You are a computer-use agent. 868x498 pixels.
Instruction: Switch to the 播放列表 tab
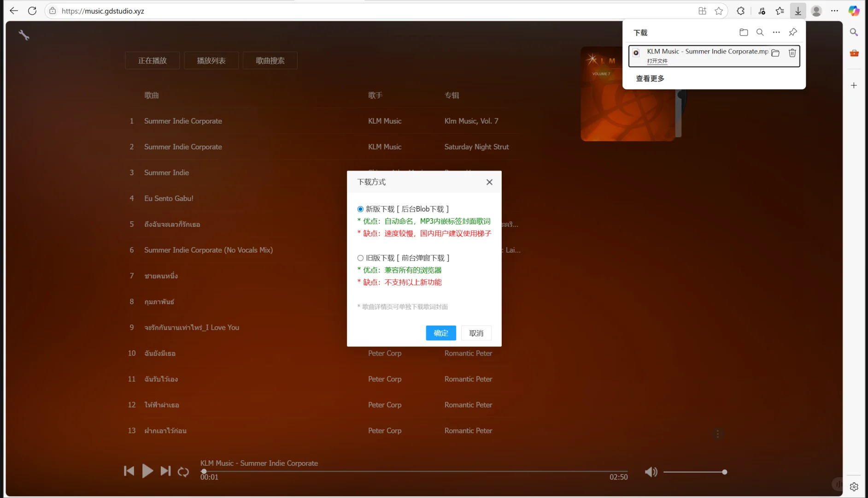[x=211, y=60]
